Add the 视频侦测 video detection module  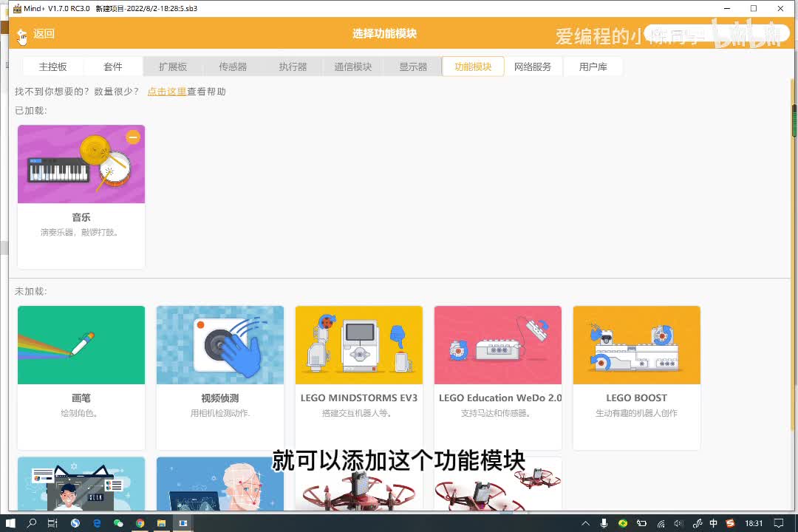point(220,378)
